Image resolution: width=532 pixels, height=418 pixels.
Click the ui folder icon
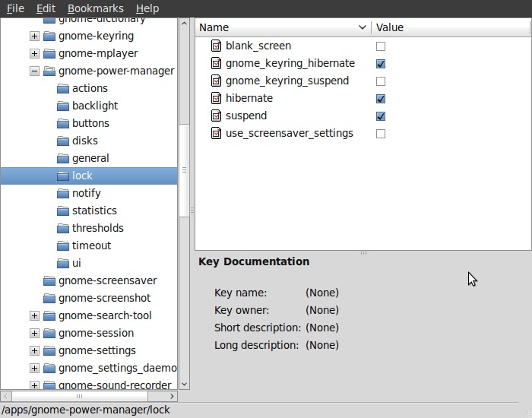(x=63, y=263)
